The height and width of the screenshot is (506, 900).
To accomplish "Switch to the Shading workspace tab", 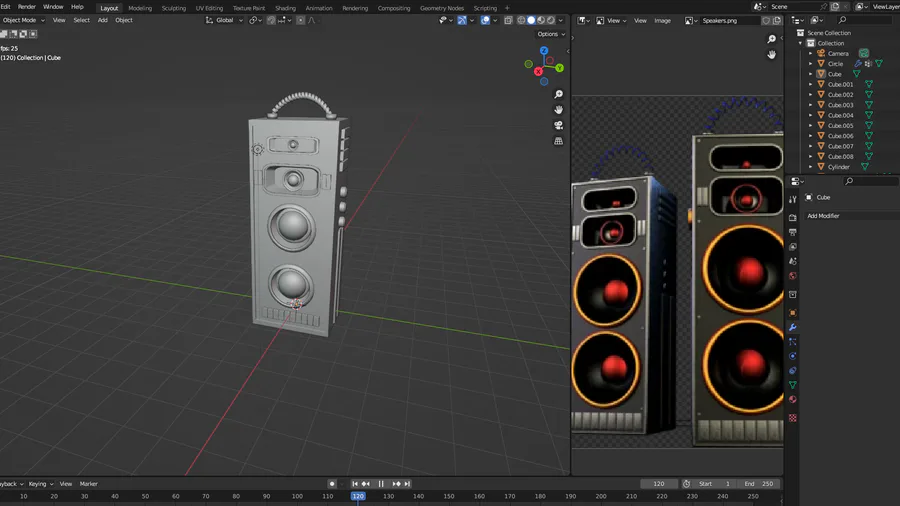I will pyautogui.click(x=285, y=8).
